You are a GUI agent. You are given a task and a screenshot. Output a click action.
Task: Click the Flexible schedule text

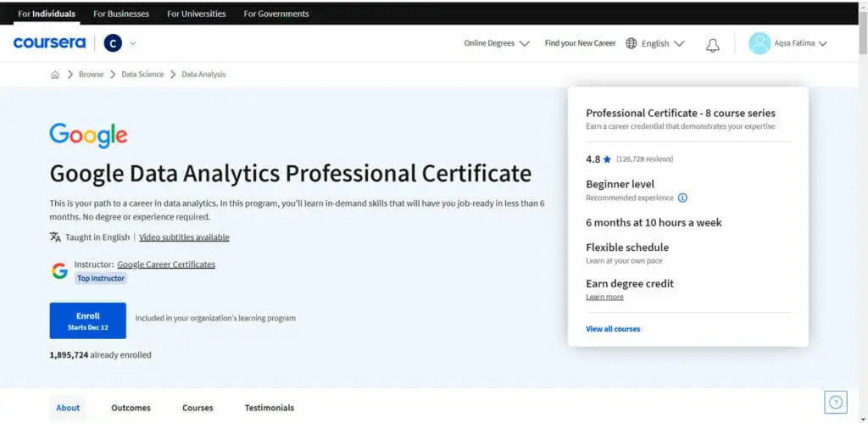(627, 248)
